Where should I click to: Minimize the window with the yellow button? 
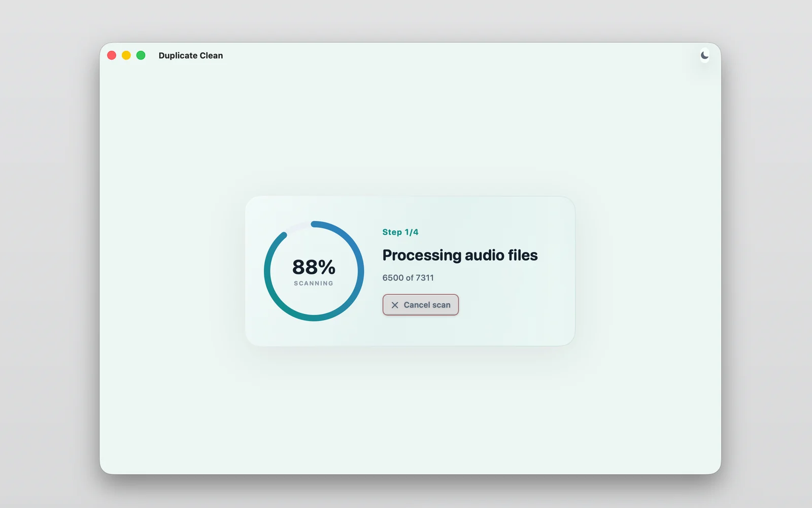[126, 55]
